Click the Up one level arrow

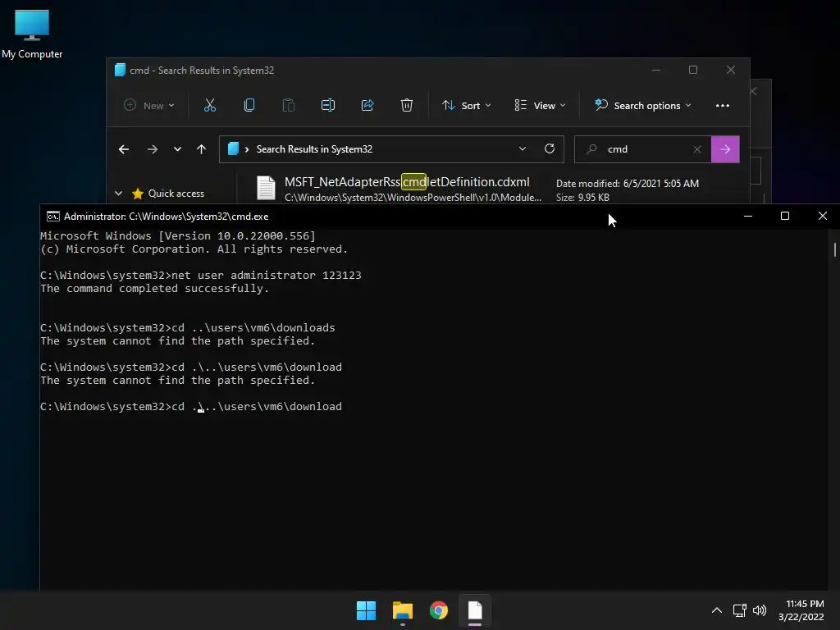tap(202, 149)
